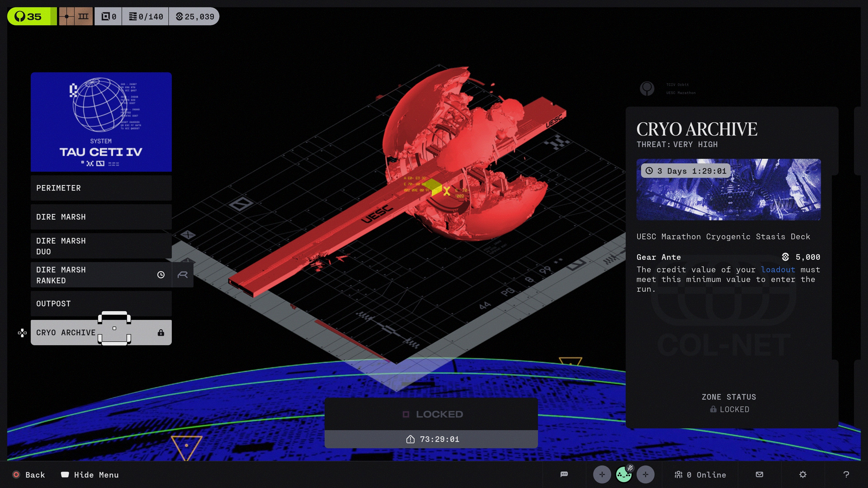Click the lock icon on Cryo Archive
The image size is (868, 488).
(161, 333)
